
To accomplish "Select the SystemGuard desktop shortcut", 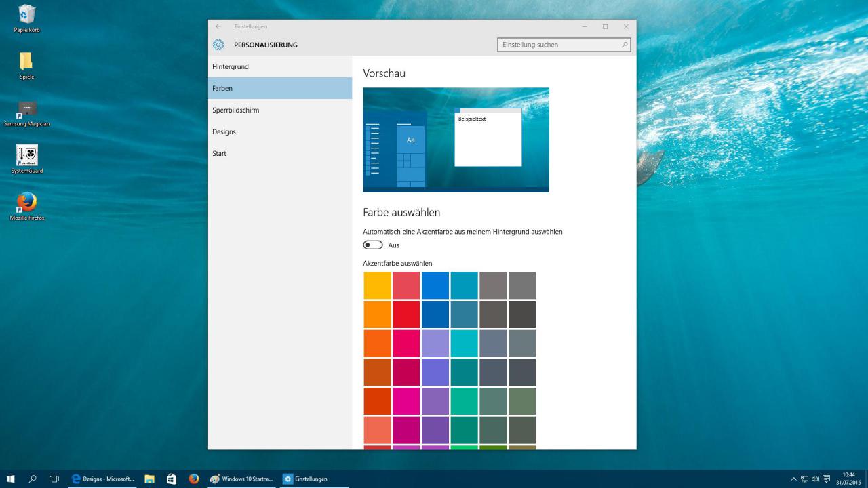I will coord(26,159).
